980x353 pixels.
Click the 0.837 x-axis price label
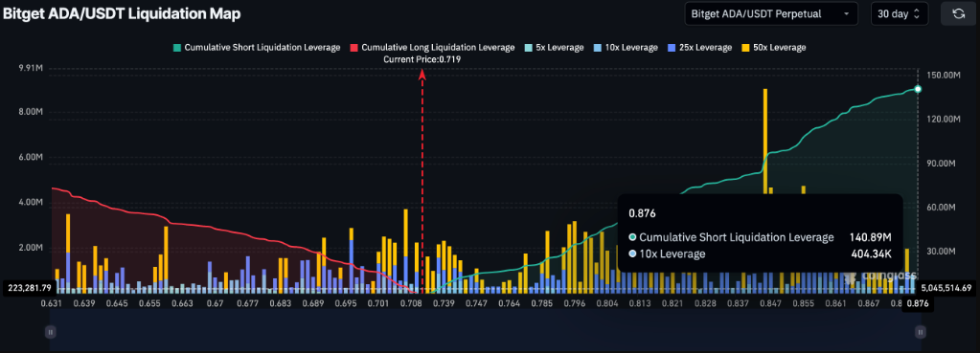click(739, 303)
